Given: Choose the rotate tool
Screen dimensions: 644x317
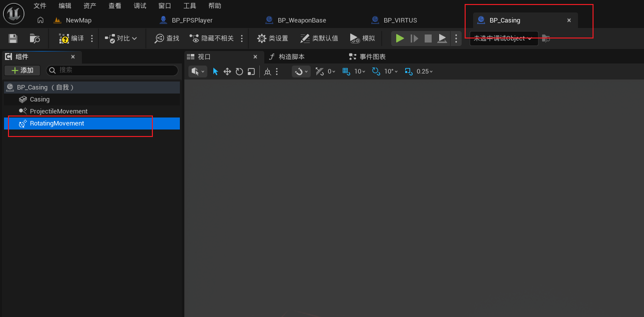Looking at the screenshot, I should coord(239,71).
